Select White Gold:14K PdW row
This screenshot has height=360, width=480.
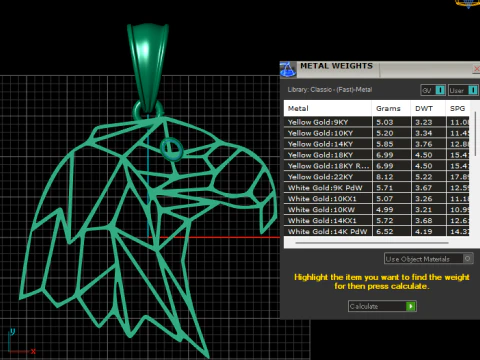click(x=377, y=231)
